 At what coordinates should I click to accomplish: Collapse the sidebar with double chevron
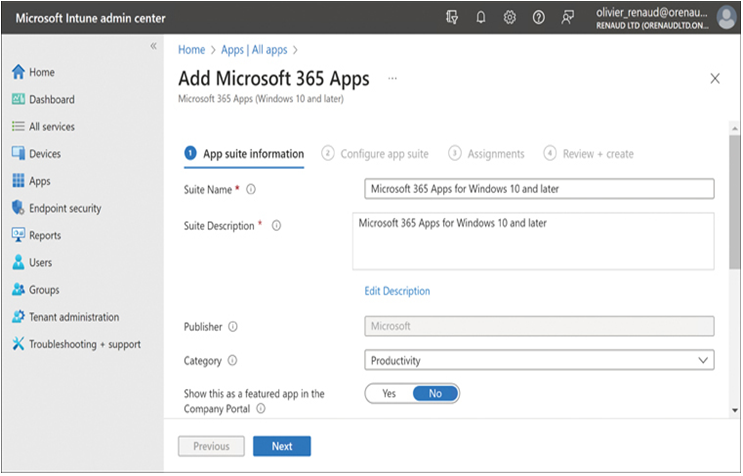(154, 46)
